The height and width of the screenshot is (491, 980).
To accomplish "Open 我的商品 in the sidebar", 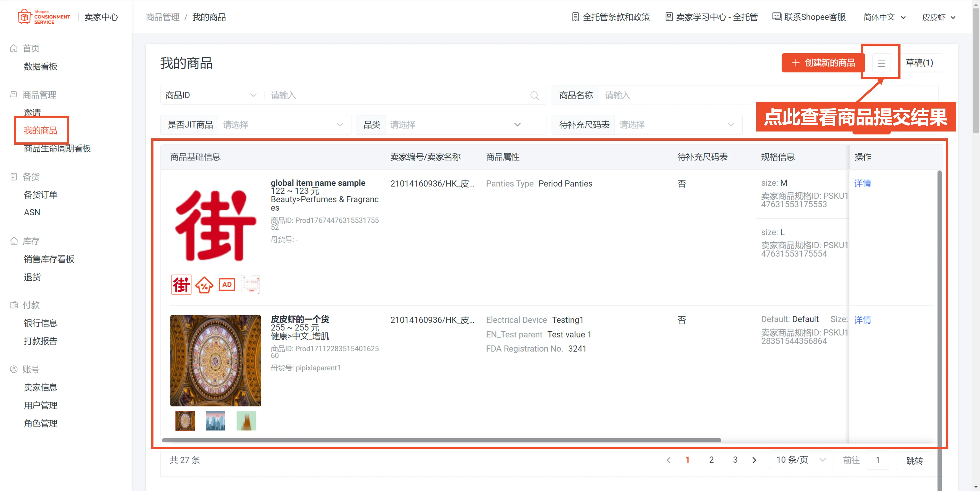I will (x=40, y=131).
